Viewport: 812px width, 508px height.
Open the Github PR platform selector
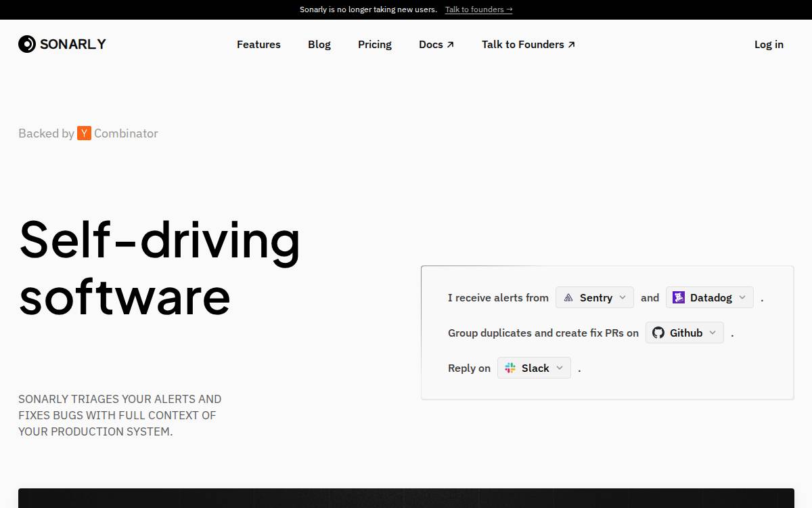685,333
